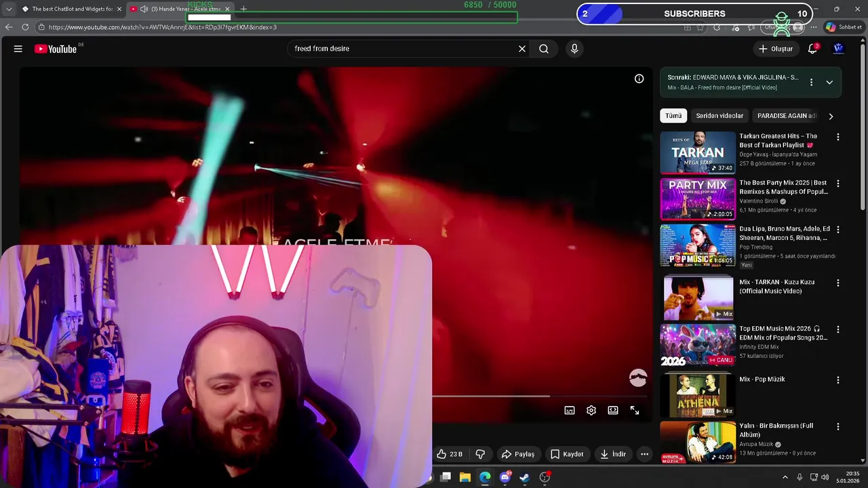The width and height of the screenshot is (868, 488).
Task: Open File Explorer from the taskbar
Action: [465, 477]
